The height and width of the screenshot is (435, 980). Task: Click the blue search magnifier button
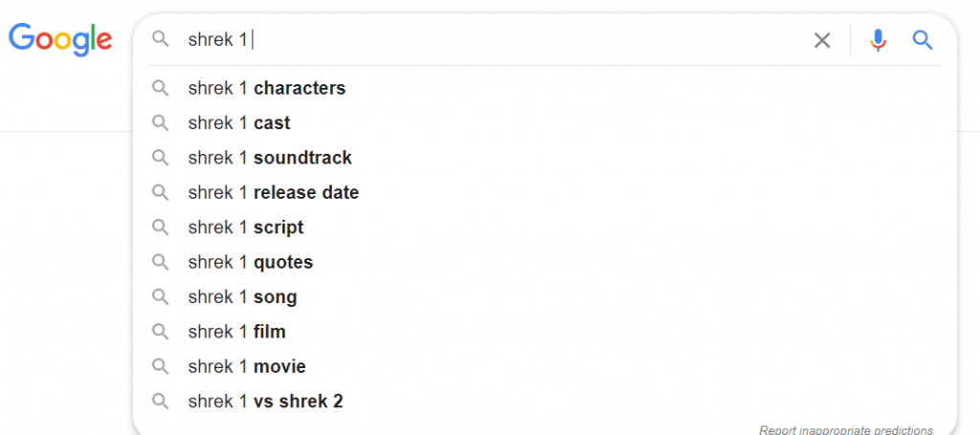click(923, 40)
